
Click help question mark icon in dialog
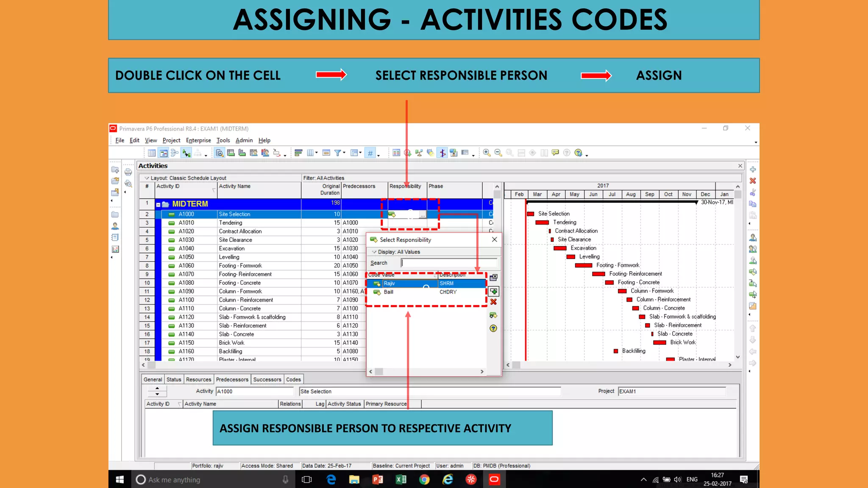coord(493,328)
